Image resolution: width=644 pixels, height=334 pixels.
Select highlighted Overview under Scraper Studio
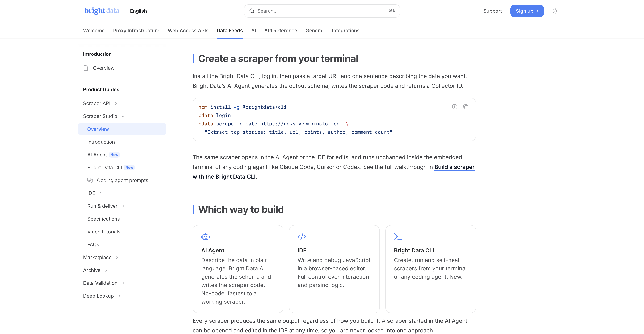click(x=122, y=129)
